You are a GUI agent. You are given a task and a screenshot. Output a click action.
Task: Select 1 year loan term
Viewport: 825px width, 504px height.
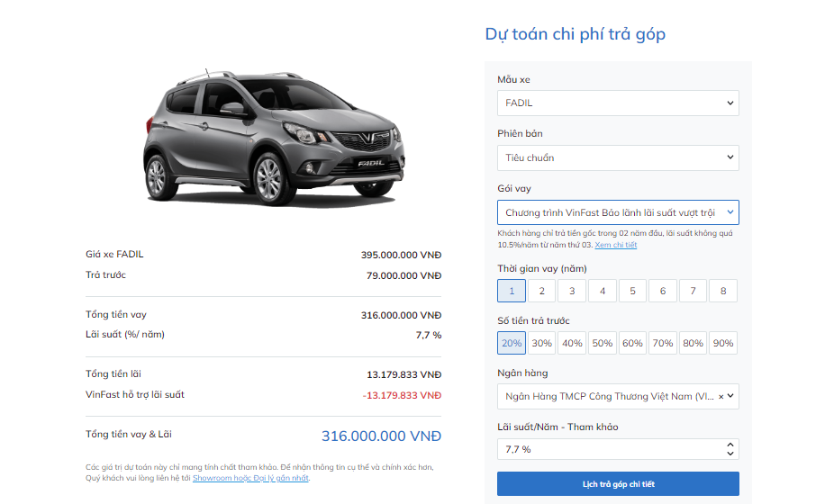(512, 291)
